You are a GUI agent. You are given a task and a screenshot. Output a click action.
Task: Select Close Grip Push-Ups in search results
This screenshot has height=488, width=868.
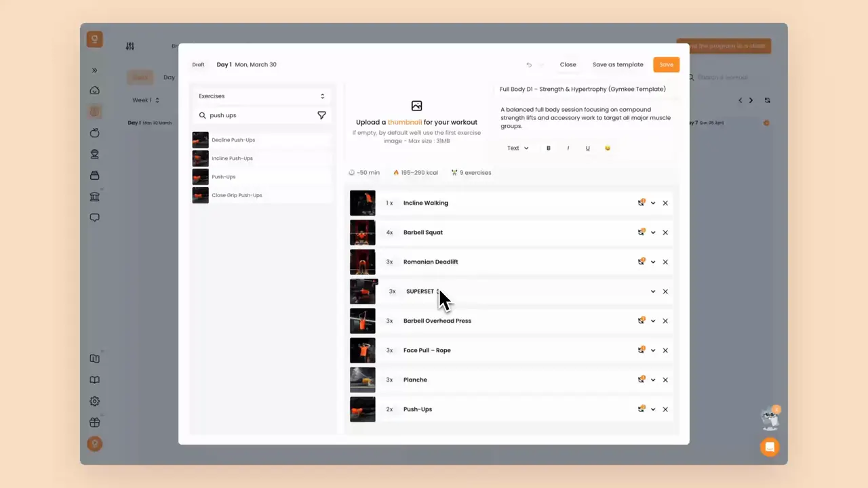(x=262, y=195)
